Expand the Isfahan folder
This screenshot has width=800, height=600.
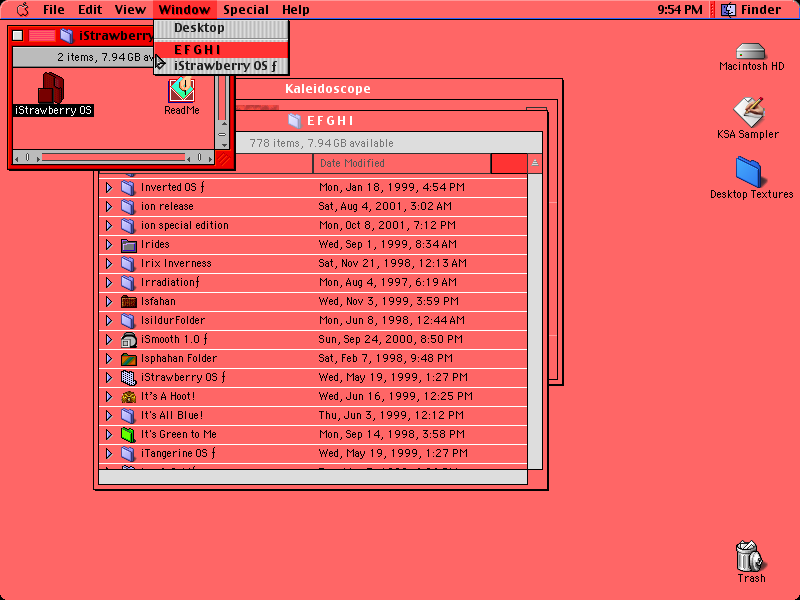109,301
